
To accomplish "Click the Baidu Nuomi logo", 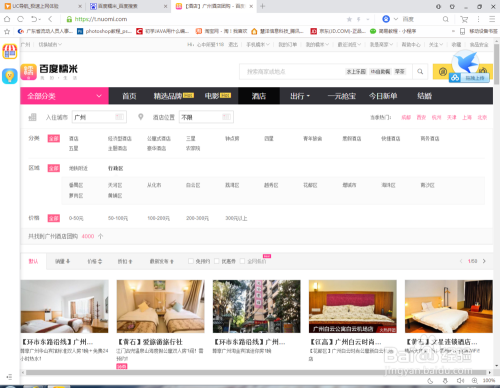I will click(49, 72).
